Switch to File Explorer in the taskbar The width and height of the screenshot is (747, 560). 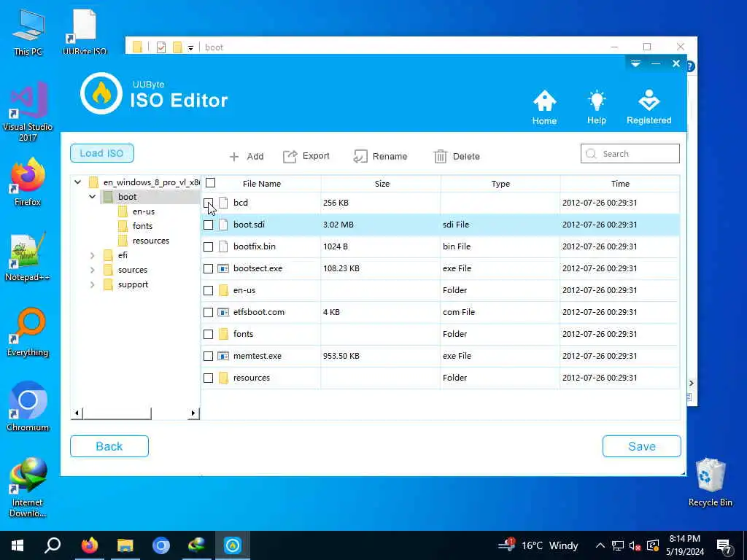(x=125, y=545)
